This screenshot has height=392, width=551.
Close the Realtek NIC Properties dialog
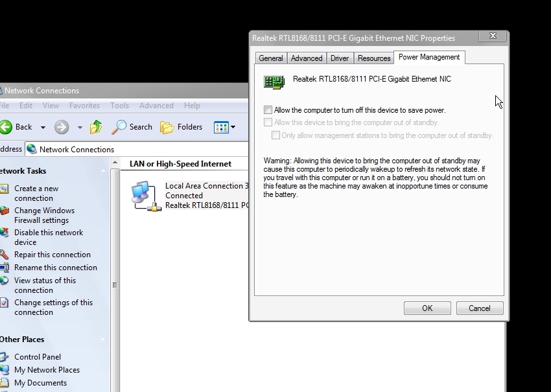click(493, 36)
